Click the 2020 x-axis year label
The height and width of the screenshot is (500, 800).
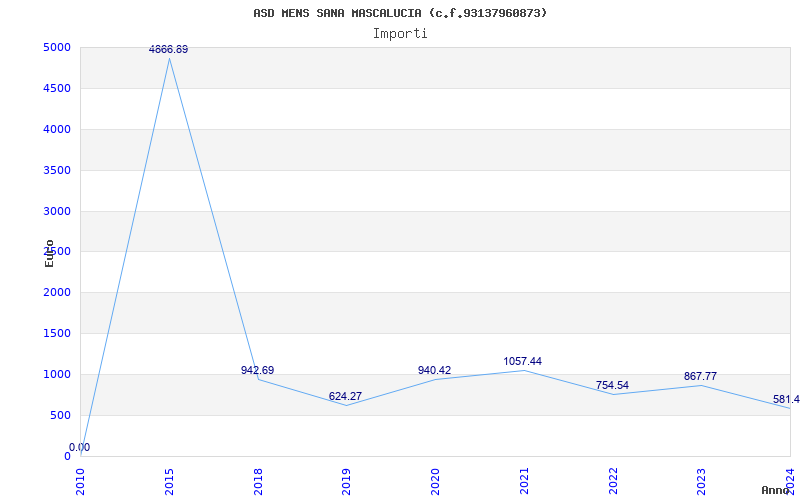pos(435,482)
